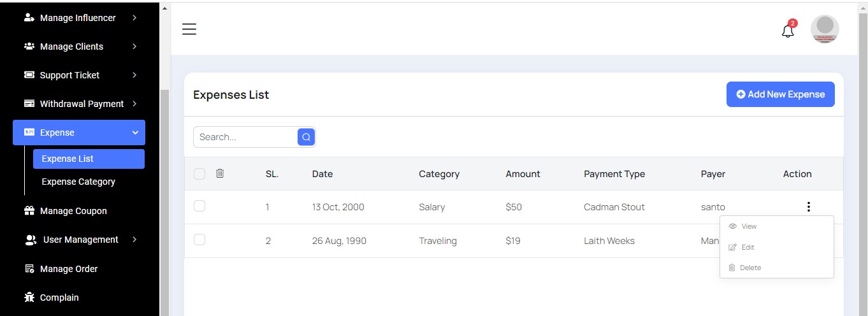The image size is (868, 316).
Task: Click the hamburger menu icon
Action: tap(189, 29)
